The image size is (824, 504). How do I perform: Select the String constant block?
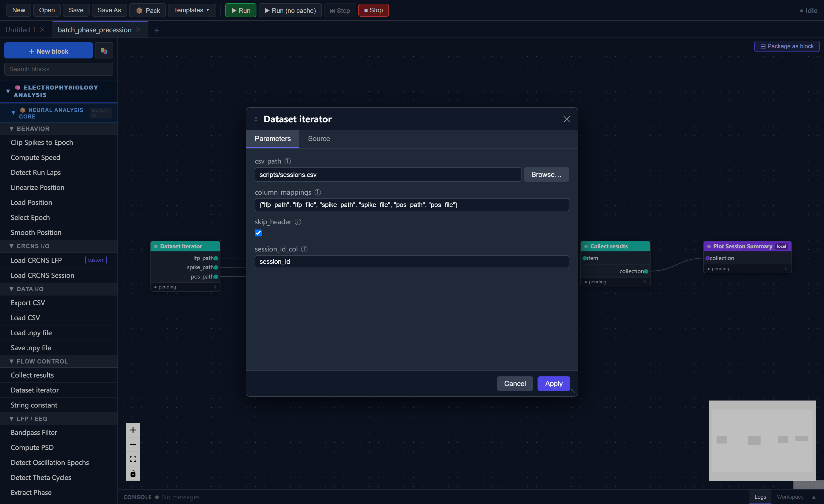(x=59, y=405)
